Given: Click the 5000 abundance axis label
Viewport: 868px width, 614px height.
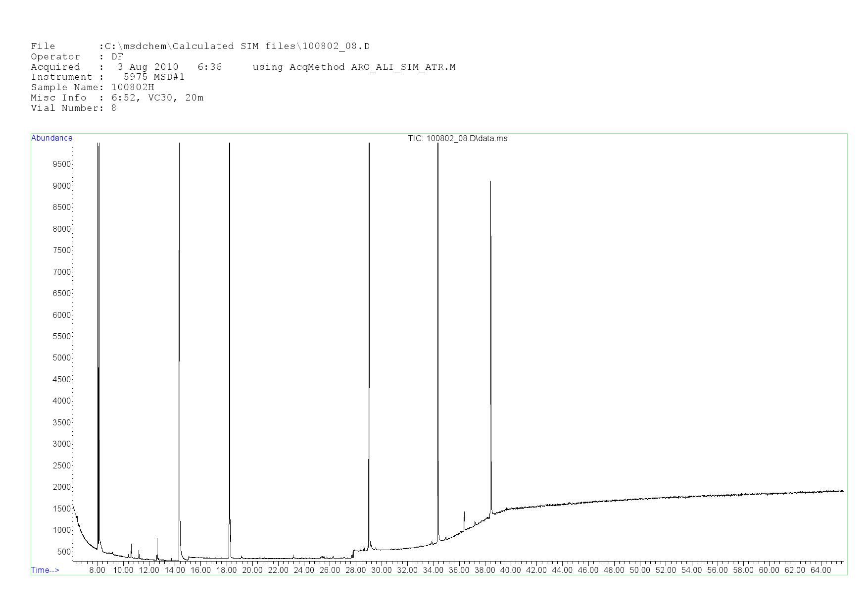Looking at the screenshot, I should click(61, 358).
